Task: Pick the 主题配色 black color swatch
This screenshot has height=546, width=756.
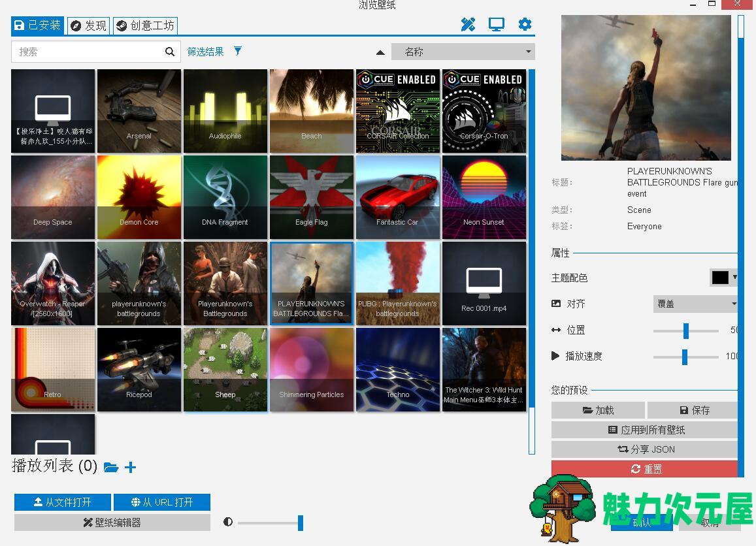Action: coord(720,278)
